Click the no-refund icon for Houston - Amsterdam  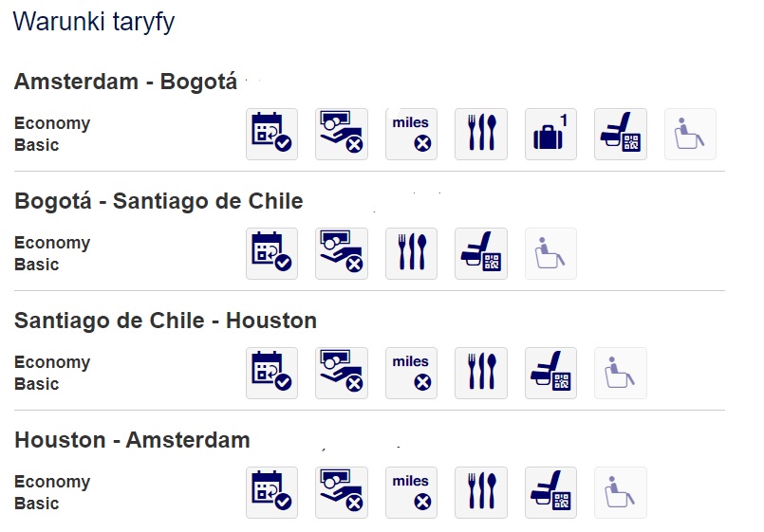pos(342,492)
